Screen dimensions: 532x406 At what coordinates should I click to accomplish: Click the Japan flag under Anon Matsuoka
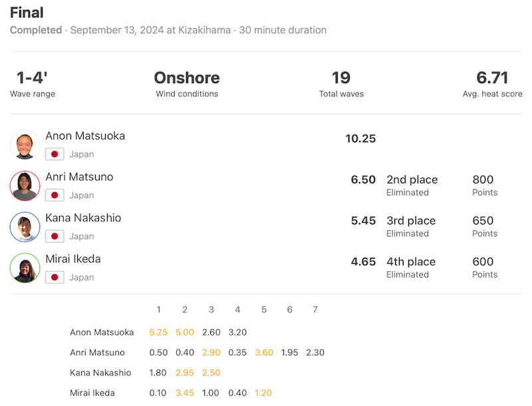click(55, 154)
